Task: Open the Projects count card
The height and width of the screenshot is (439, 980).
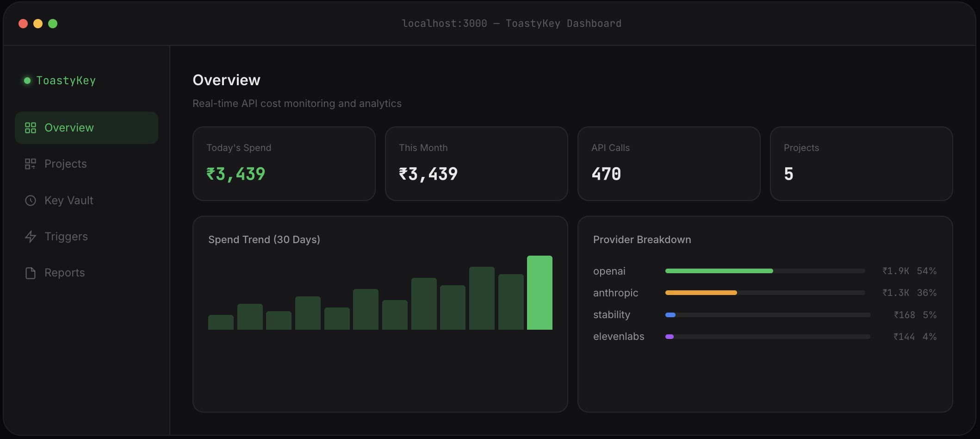Action: [862, 163]
